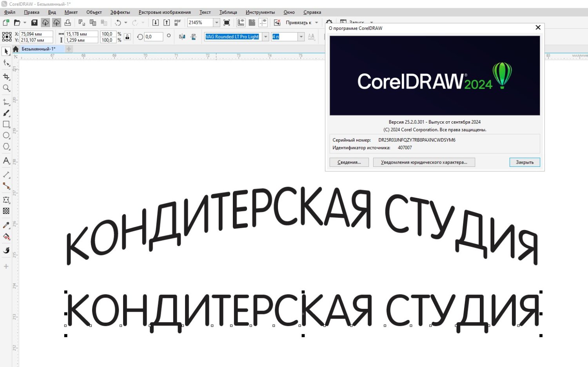Select the Pick tool arrow
Viewport: 588px width, 367px height.
pos(6,51)
